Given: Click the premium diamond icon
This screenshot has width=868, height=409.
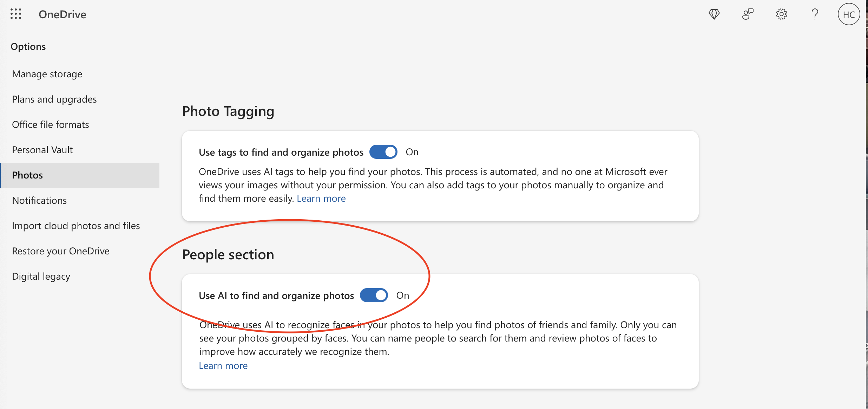Looking at the screenshot, I should click(714, 14).
